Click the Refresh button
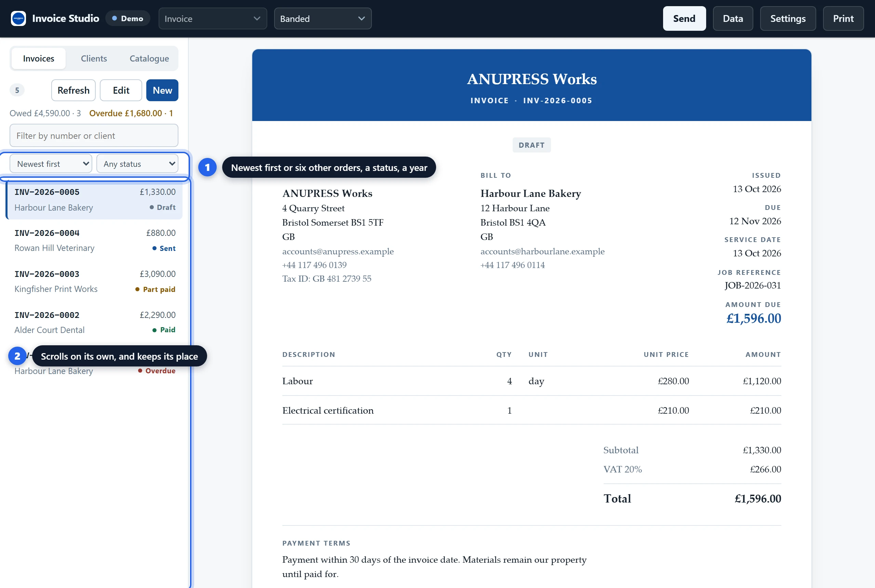875x588 pixels. [x=73, y=90]
